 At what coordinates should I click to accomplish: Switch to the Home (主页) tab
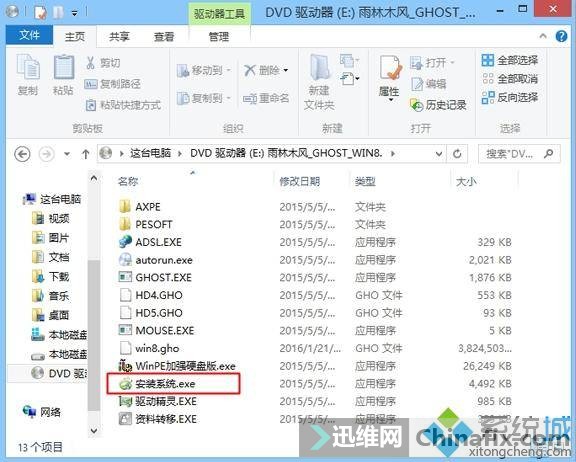click(x=75, y=37)
